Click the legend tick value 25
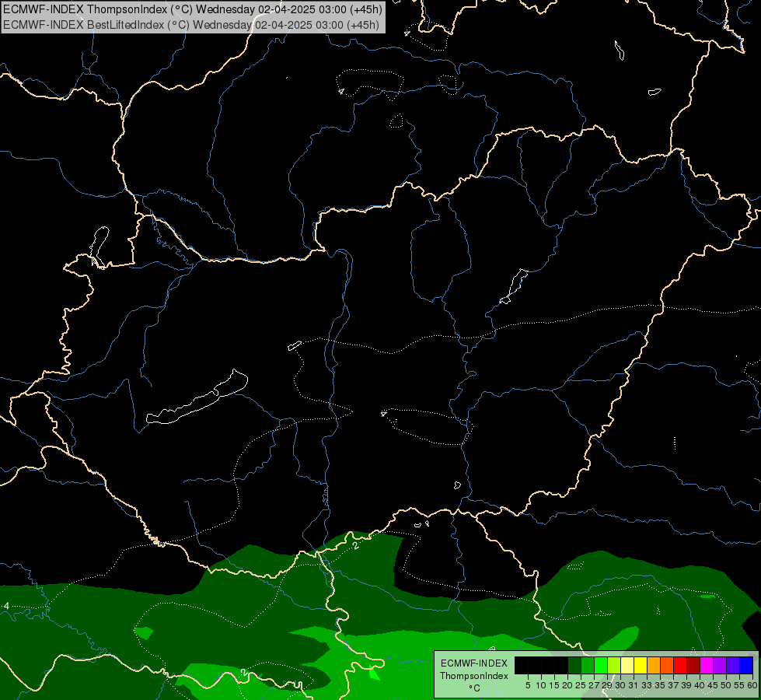 pyautogui.click(x=581, y=685)
